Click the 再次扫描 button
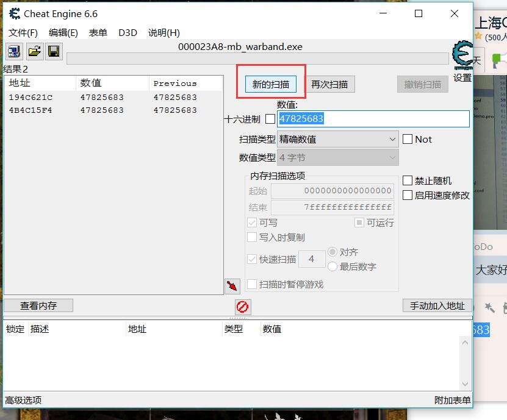This screenshot has height=420, width=507. point(329,84)
